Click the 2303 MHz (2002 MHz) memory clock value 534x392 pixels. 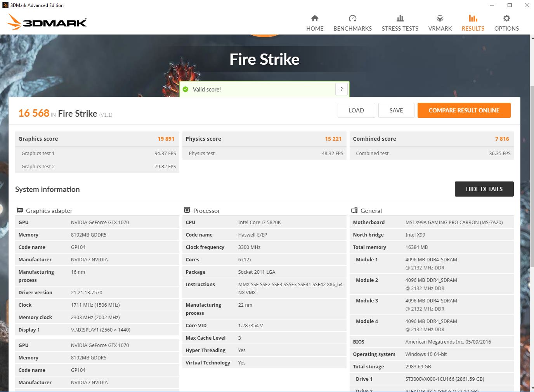pos(95,317)
